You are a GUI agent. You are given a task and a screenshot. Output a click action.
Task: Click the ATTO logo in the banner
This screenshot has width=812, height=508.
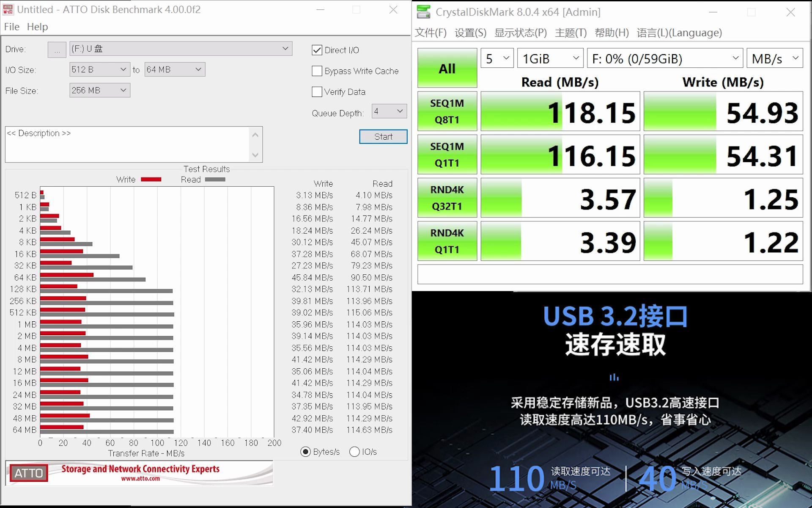(x=29, y=473)
